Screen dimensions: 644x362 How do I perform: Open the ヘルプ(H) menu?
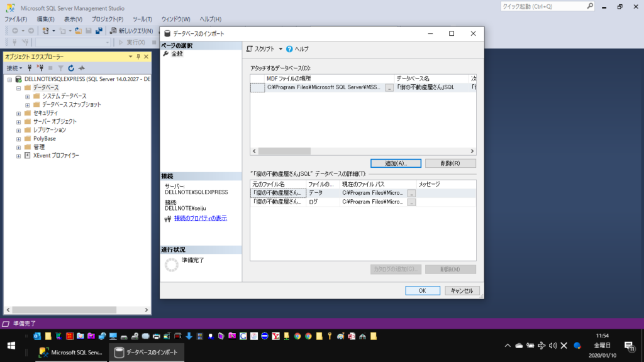(210, 19)
